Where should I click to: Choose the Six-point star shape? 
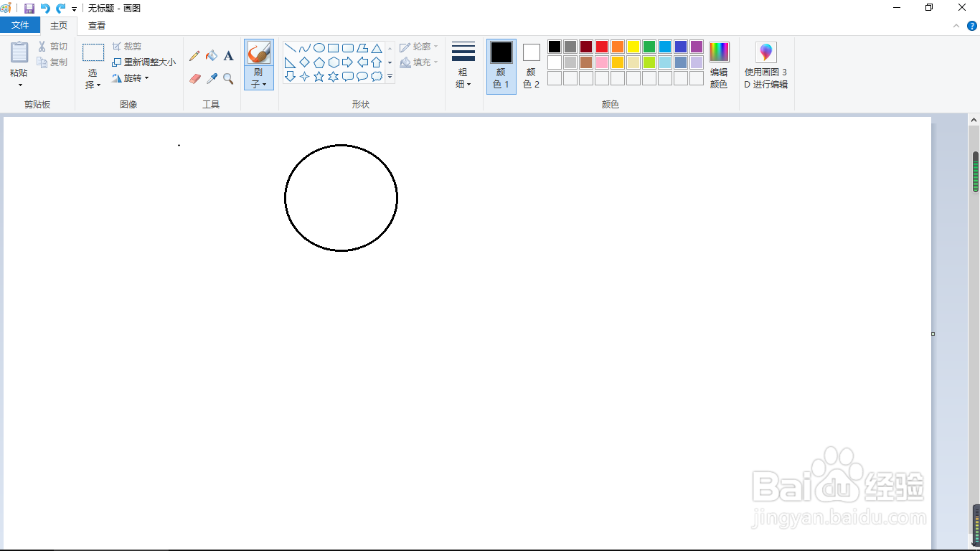tap(334, 76)
